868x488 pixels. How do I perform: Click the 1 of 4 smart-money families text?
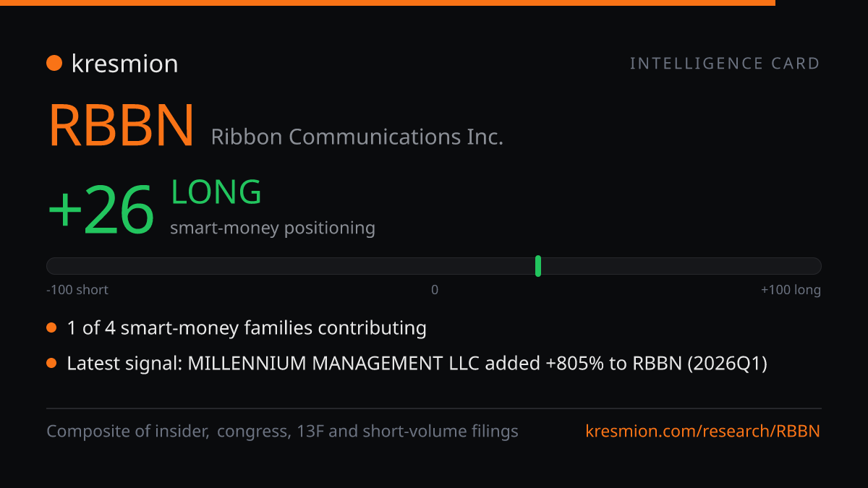247,328
